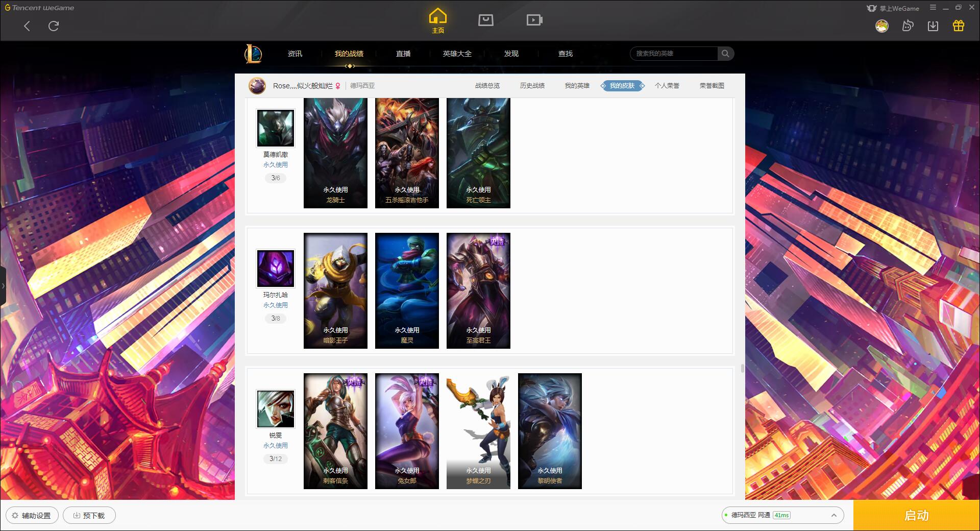
Task: Expand the left side panel handle
Action: point(3,286)
